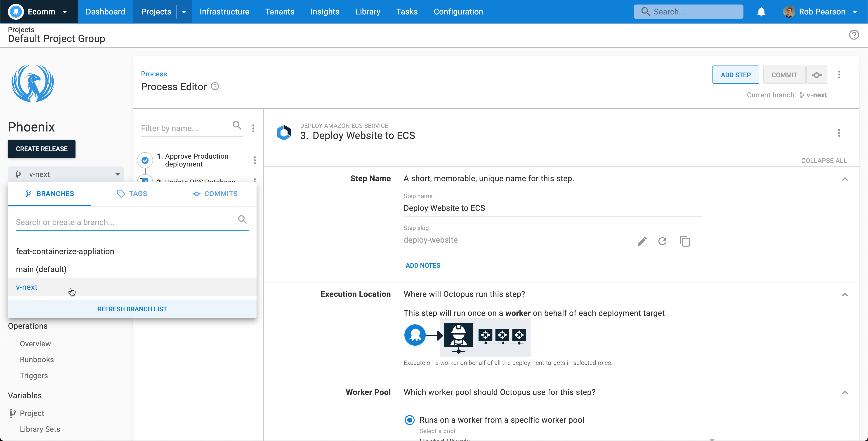Edit the step slug using the pencil icon
The width and height of the screenshot is (868, 441).
(642, 241)
